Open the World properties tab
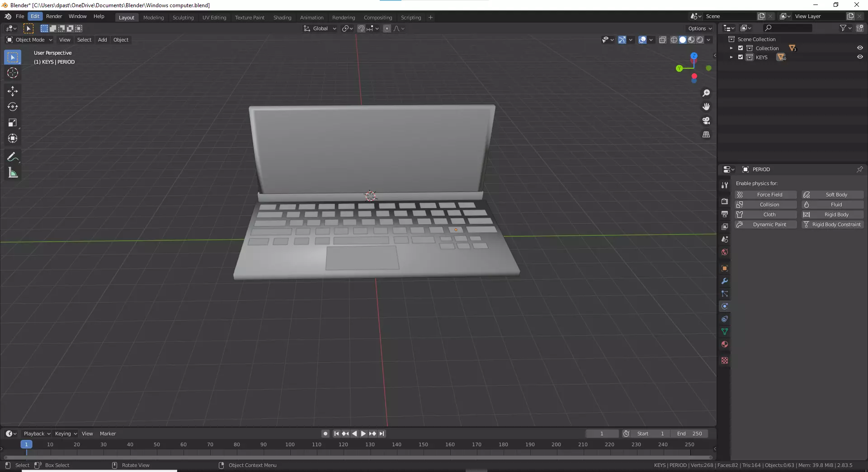This screenshot has width=868, height=472. pos(725,252)
